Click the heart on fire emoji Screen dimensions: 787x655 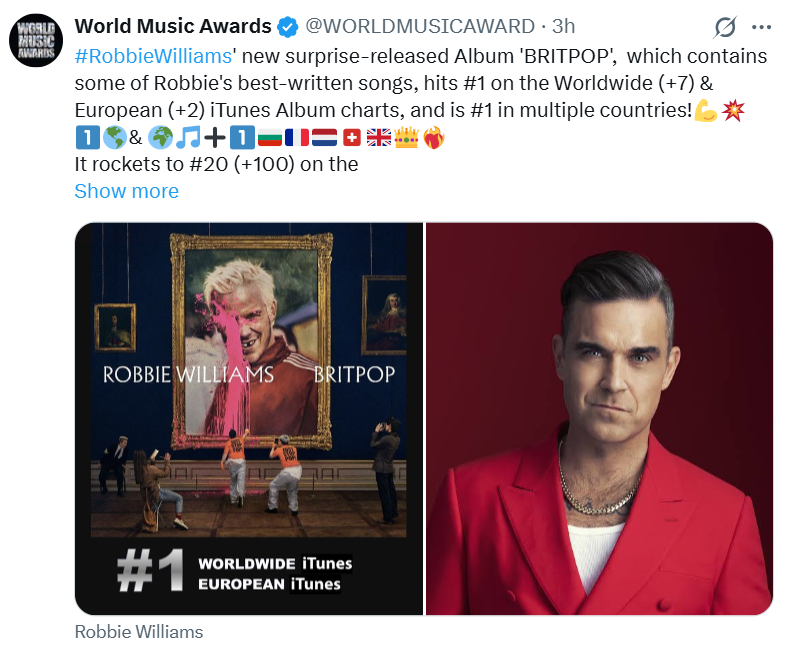point(434,137)
